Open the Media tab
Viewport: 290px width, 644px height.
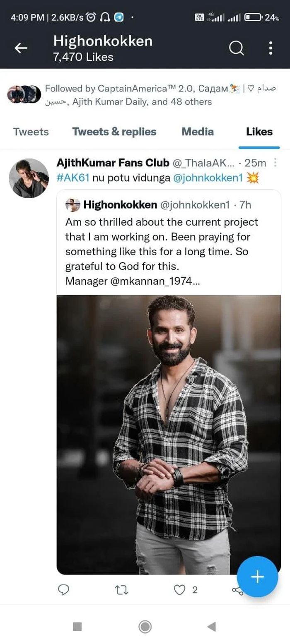[198, 132]
